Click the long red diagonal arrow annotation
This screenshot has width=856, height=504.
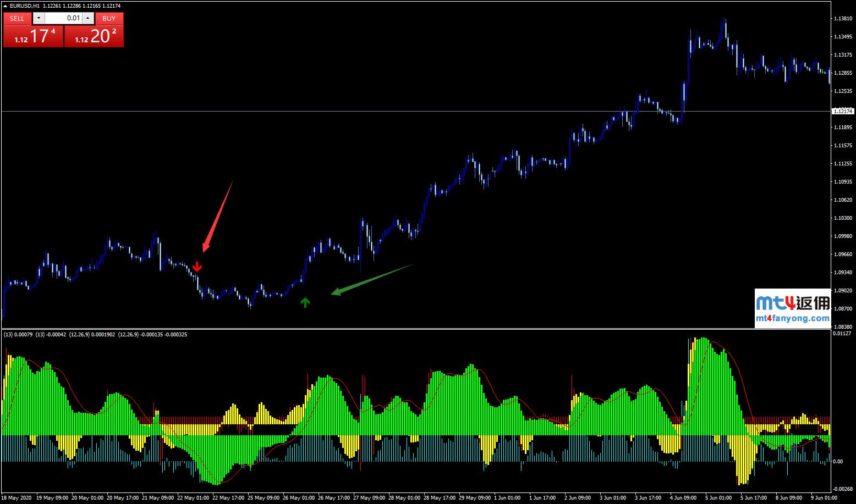tap(218, 216)
